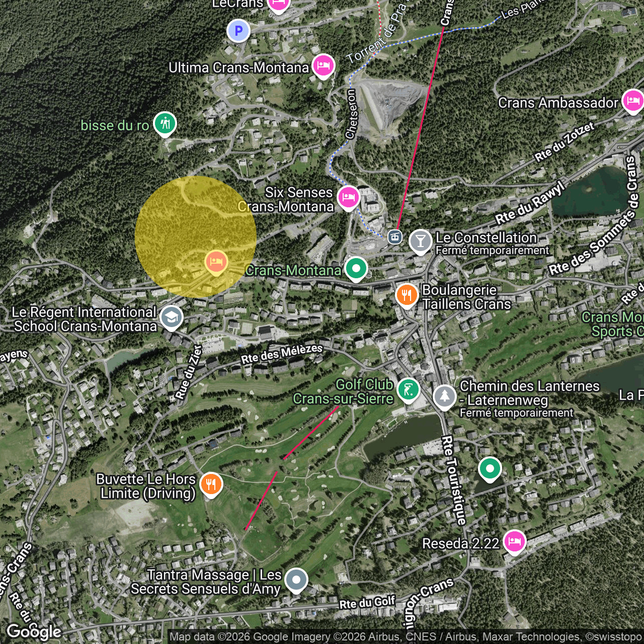Click the 'Le Constellation' place name
The height and width of the screenshot is (644, 644).
487,237
